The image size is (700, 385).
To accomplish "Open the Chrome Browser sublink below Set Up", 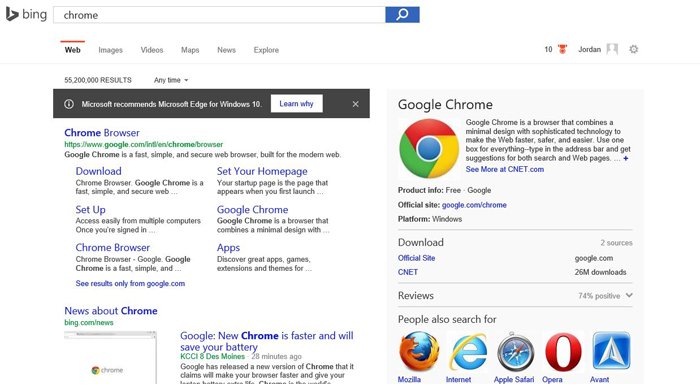I will [x=112, y=247].
